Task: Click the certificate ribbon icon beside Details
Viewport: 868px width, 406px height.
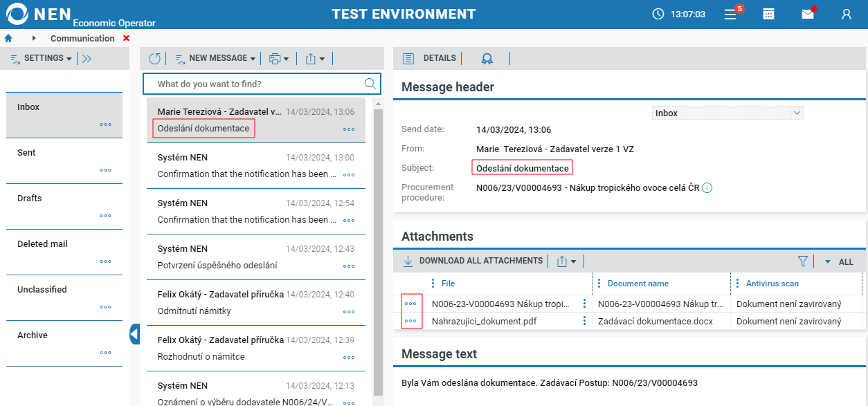Action: 487,59
